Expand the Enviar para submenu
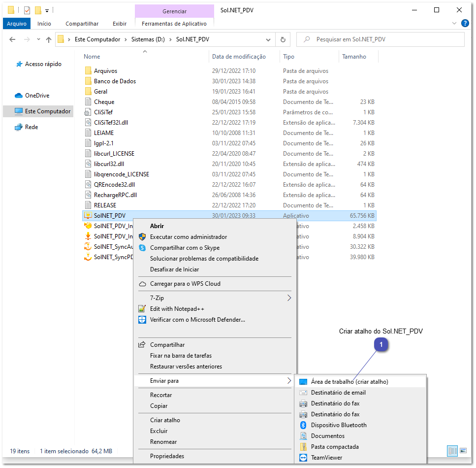Screen dimensions: 476x468 tap(290, 381)
